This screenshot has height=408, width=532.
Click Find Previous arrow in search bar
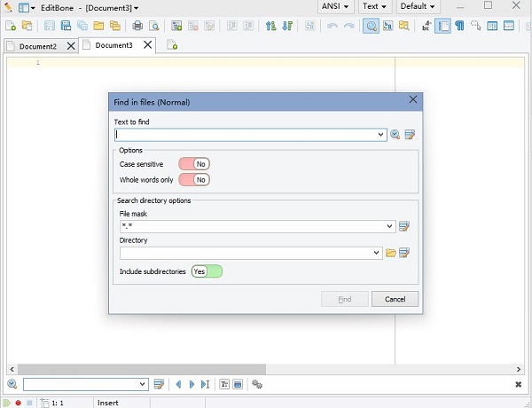click(x=178, y=384)
